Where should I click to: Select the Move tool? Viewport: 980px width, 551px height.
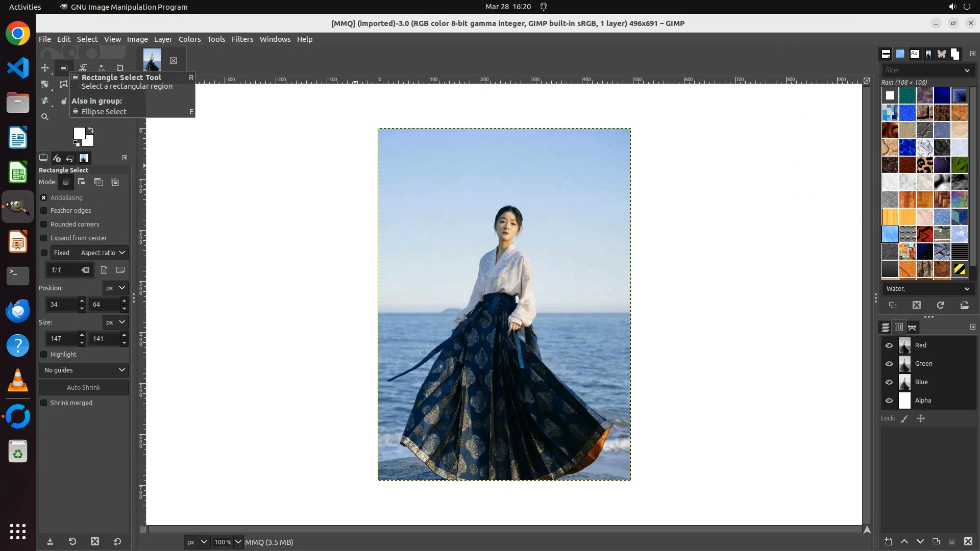[45, 68]
